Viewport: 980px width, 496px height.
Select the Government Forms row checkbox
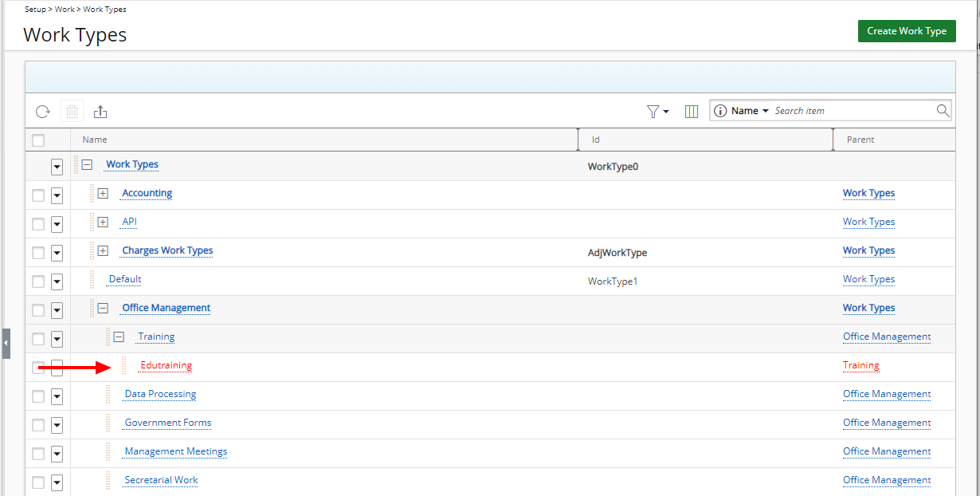click(38, 425)
